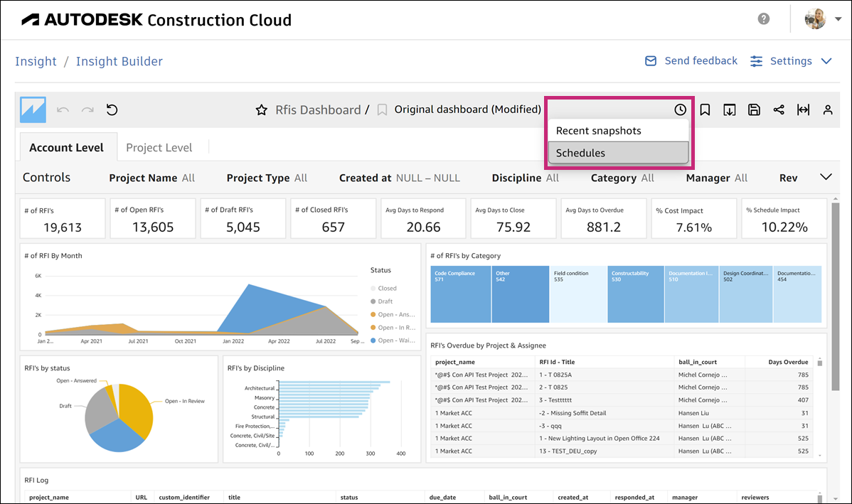Click the reset circular arrow icon

tap(112, 109)
